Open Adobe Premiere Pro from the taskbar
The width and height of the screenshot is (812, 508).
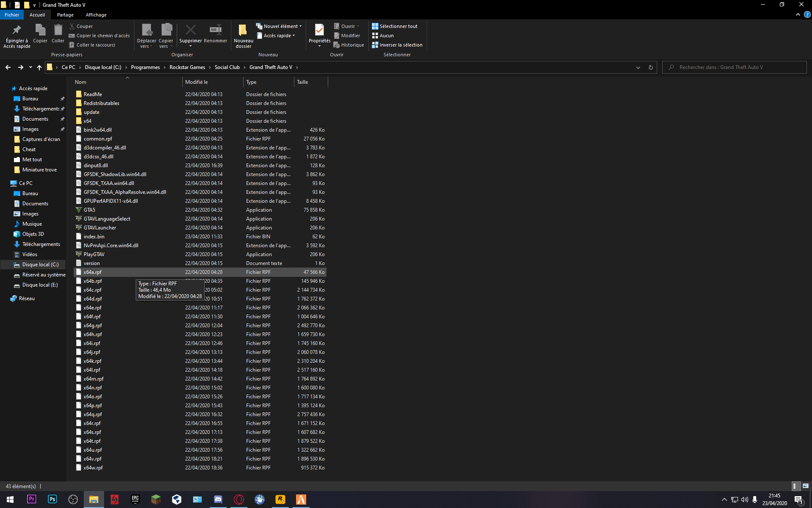click(31, 500)
